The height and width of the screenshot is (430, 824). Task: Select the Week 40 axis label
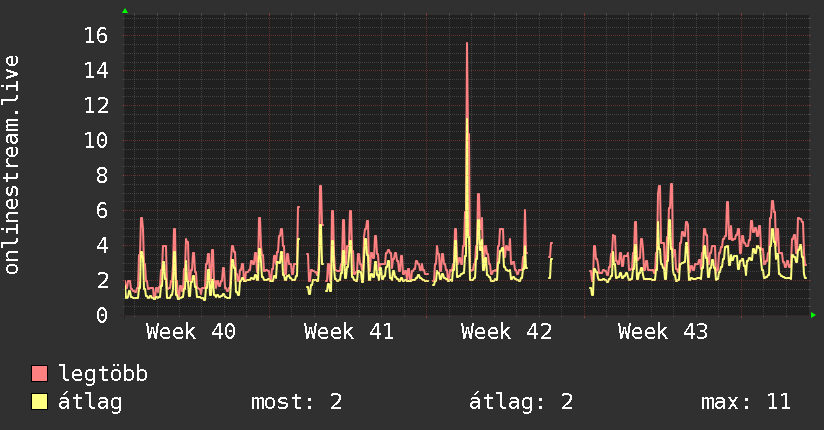[191, 332]
